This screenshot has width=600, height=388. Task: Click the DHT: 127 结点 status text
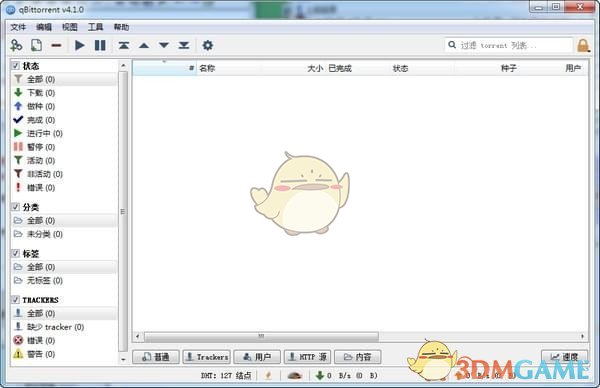click(x=226, y=376)
